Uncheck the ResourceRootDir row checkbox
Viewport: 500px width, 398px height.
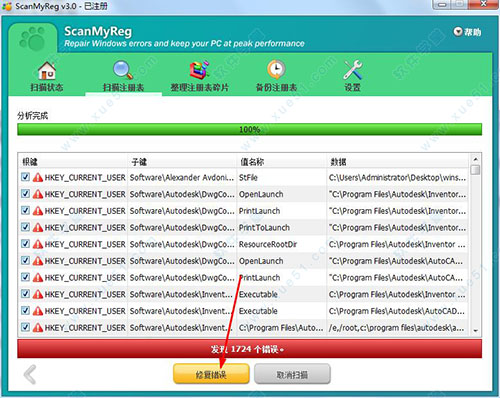point(25,244)
